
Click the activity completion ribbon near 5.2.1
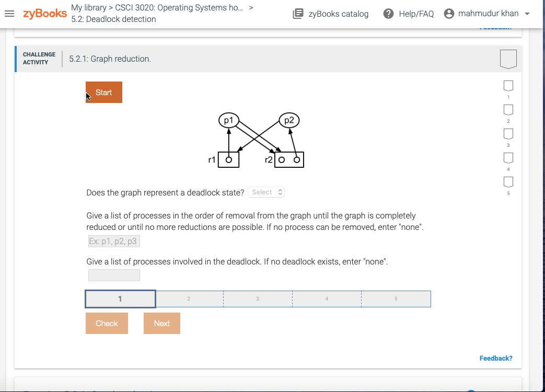click(508, 59)
